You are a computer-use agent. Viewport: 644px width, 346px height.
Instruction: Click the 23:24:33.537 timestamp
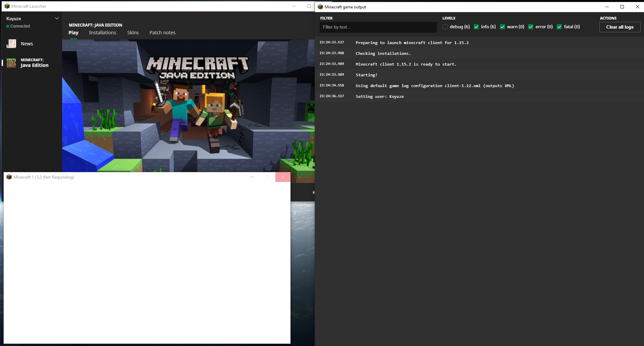click(x=332, y=42)
